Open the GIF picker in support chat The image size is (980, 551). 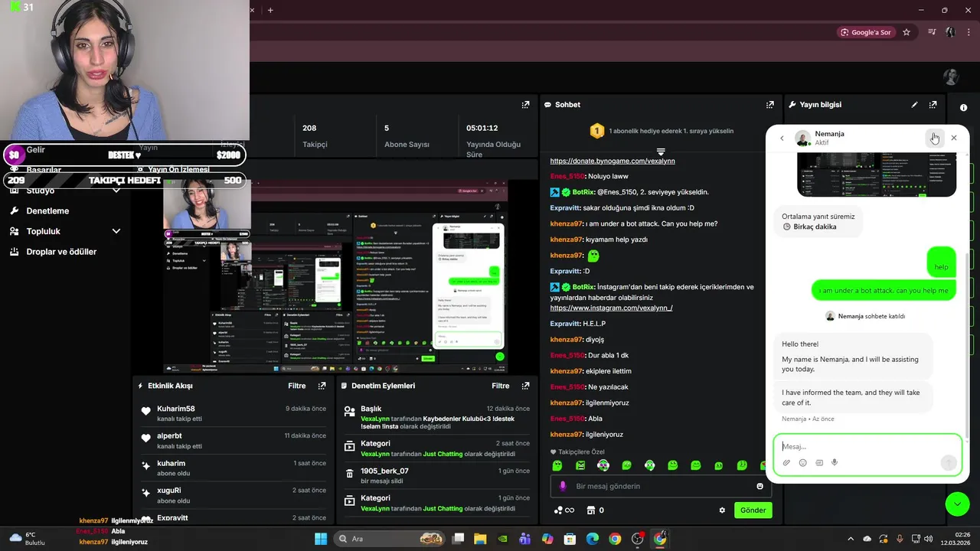click(819, 462)
